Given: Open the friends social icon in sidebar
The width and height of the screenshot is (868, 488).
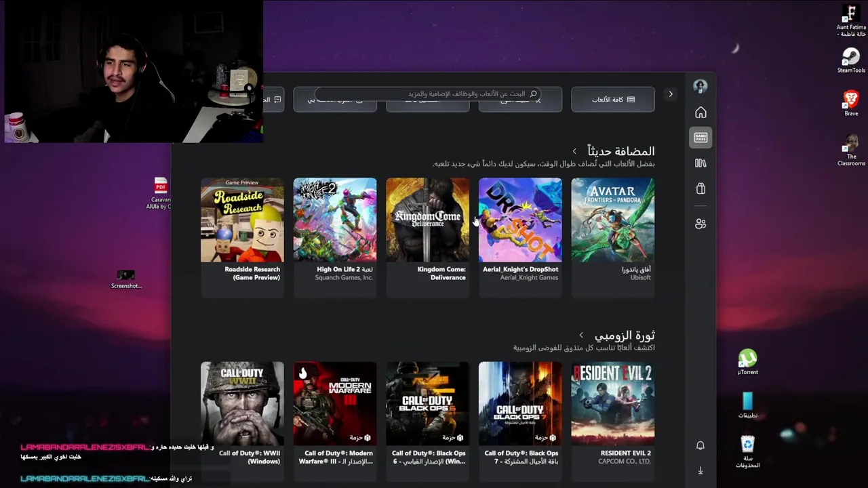Looking at the screenshot, I should (x=701, y=224).
